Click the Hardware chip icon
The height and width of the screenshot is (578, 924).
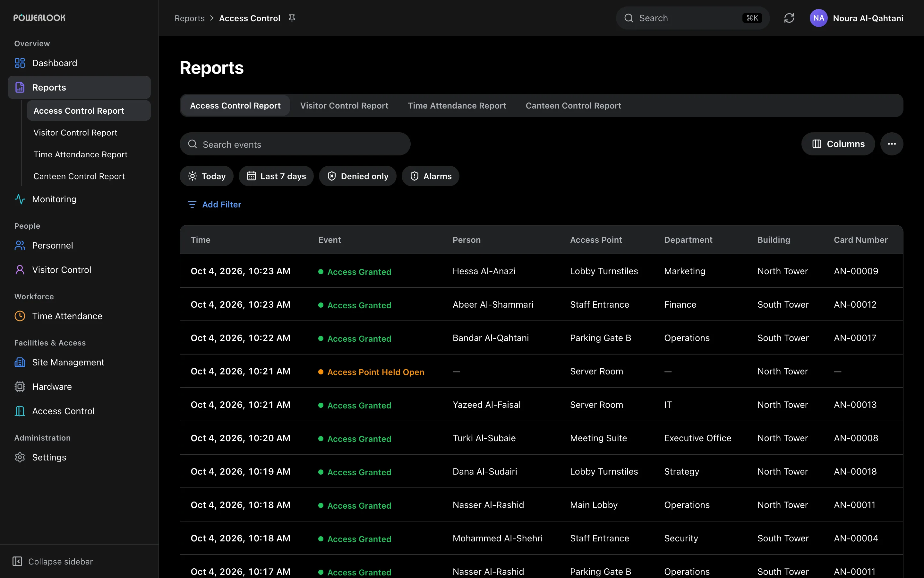[x=20, y=387]
